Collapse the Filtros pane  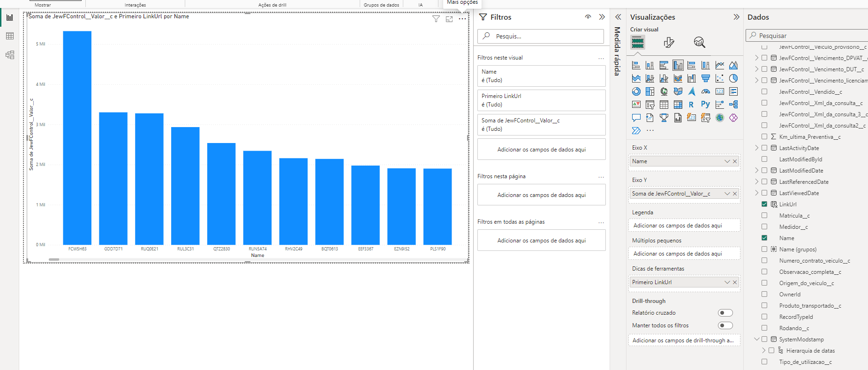(602, 17)
